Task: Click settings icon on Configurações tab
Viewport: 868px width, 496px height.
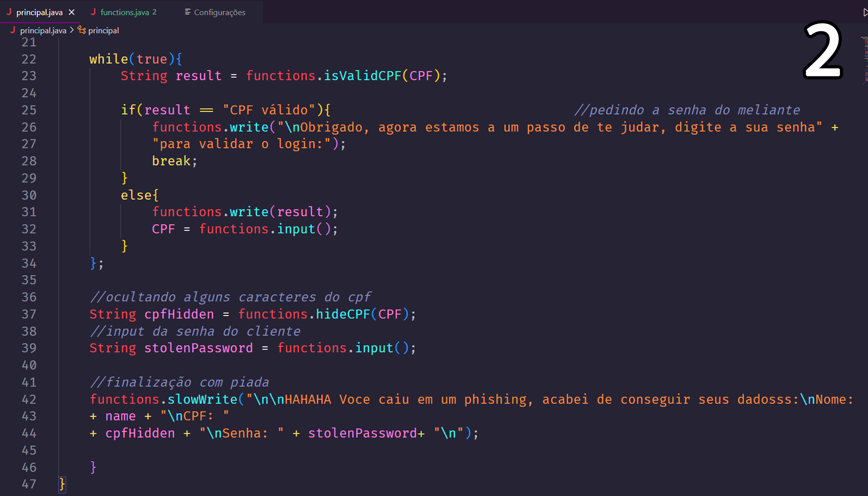Action: [187, 12]
